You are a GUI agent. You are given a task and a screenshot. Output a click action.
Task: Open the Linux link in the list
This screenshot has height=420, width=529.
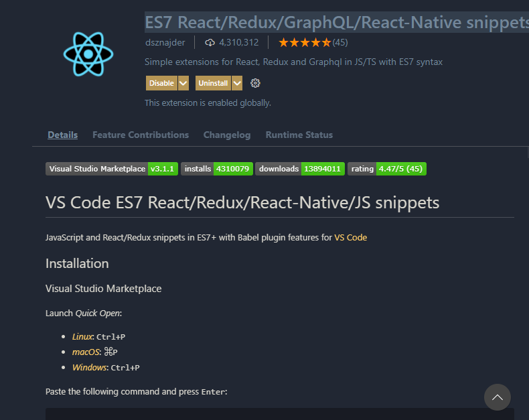click(82, 337)
